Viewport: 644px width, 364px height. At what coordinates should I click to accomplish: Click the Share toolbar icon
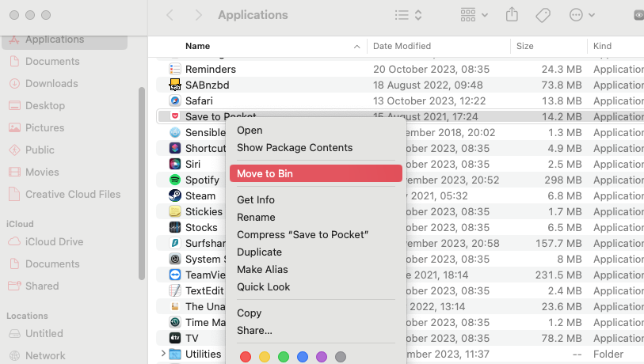[512, 15]
